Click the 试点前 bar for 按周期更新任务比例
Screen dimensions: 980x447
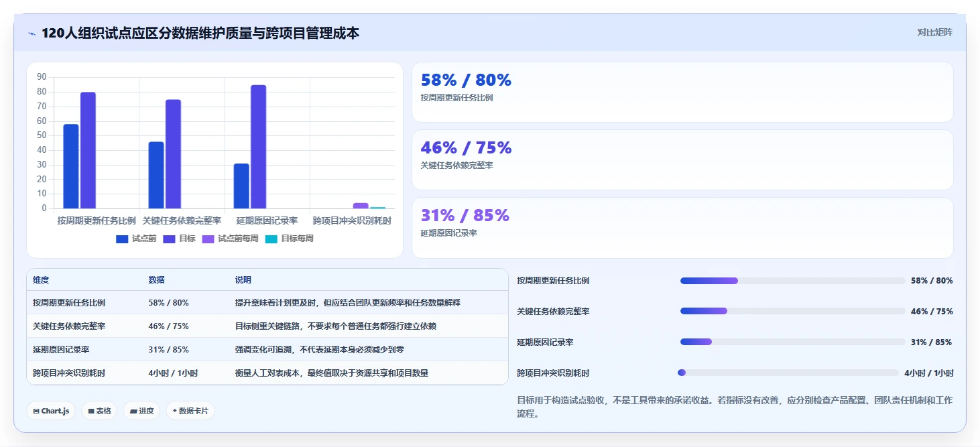click(x=71, y=166)
